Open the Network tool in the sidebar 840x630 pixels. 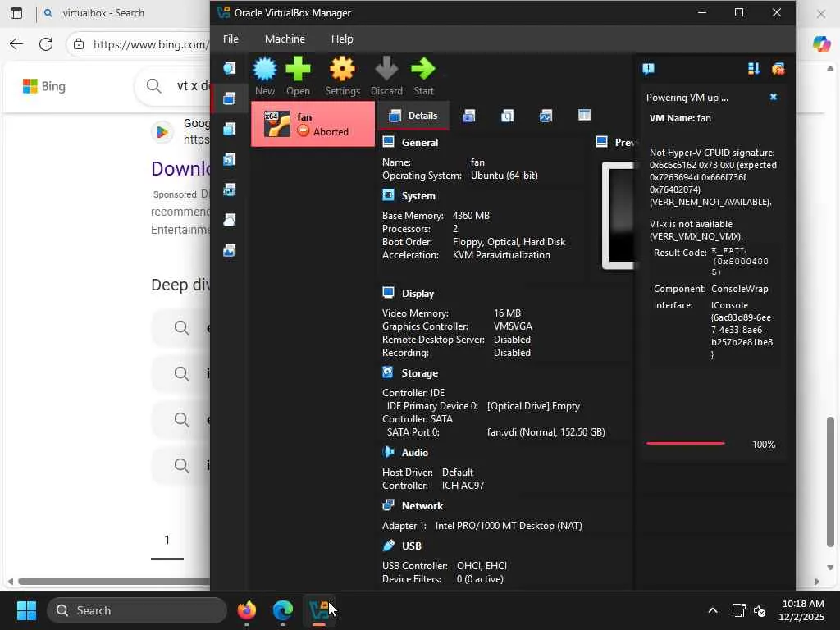click(230, 189)
